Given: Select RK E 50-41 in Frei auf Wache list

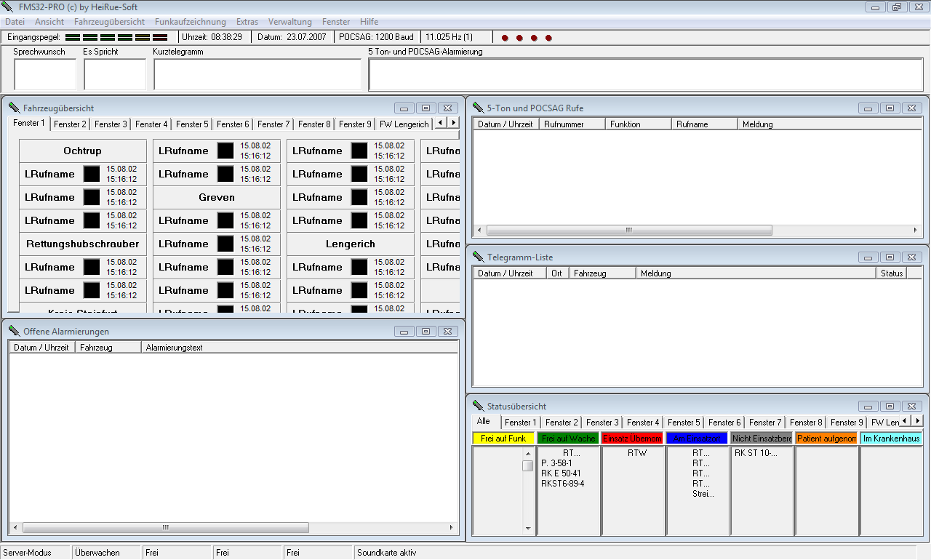Looking at the screenshot, I should 561,473.
